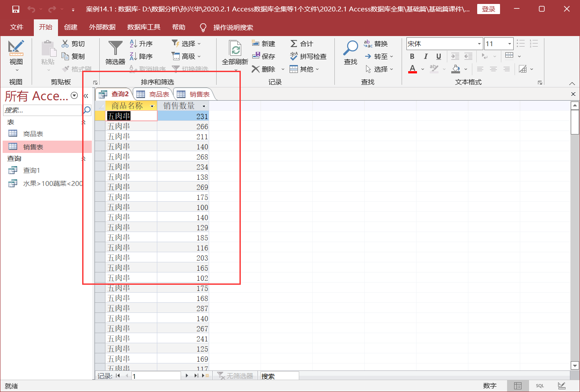Click 全部刷新 (Refresh All) icon
580x392 pixels.
(236, 48)
